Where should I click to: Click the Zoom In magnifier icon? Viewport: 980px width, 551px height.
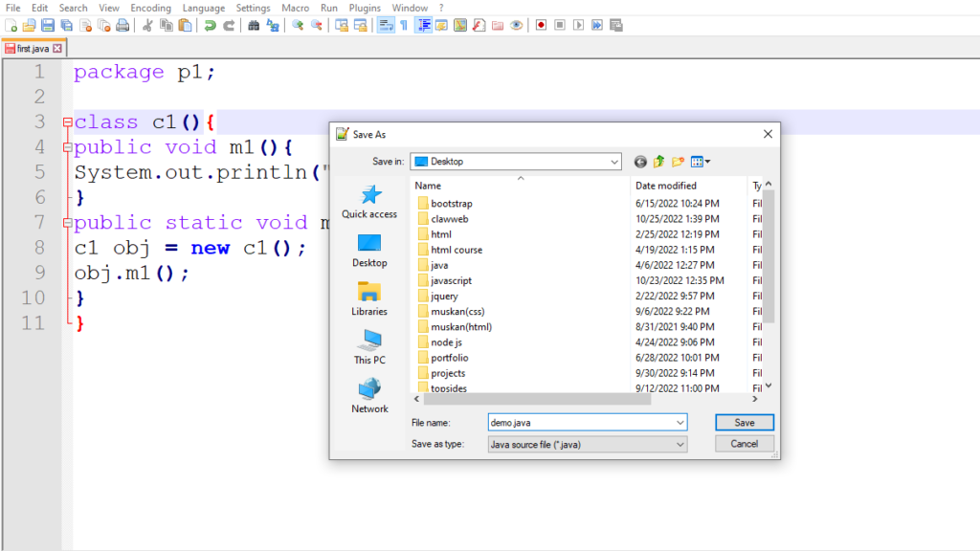pos(298,26)
